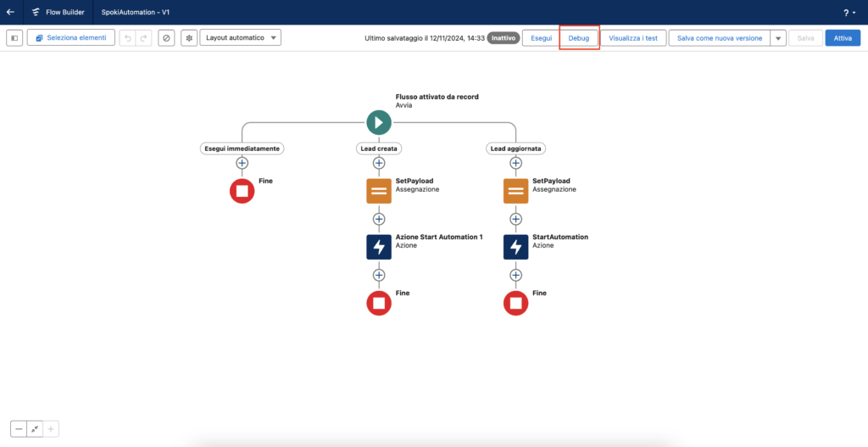Activate the flow with Attiva

(x=842, y=38)
